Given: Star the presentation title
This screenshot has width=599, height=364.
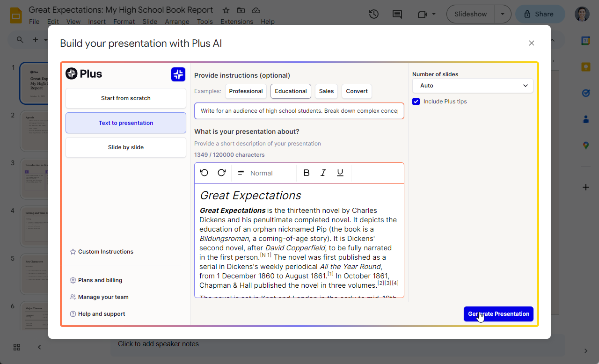Looking at the screenshot, I should point(226,10).
